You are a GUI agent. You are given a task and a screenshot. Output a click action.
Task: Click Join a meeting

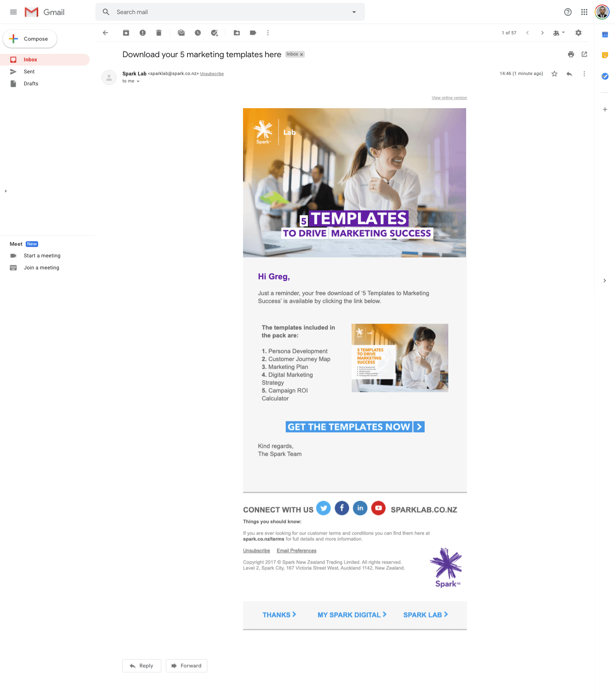click(x=41, y=268)
